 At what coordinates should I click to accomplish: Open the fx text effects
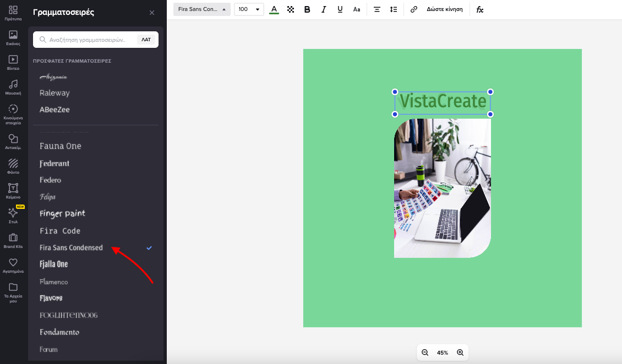click(x=480, y=9)
